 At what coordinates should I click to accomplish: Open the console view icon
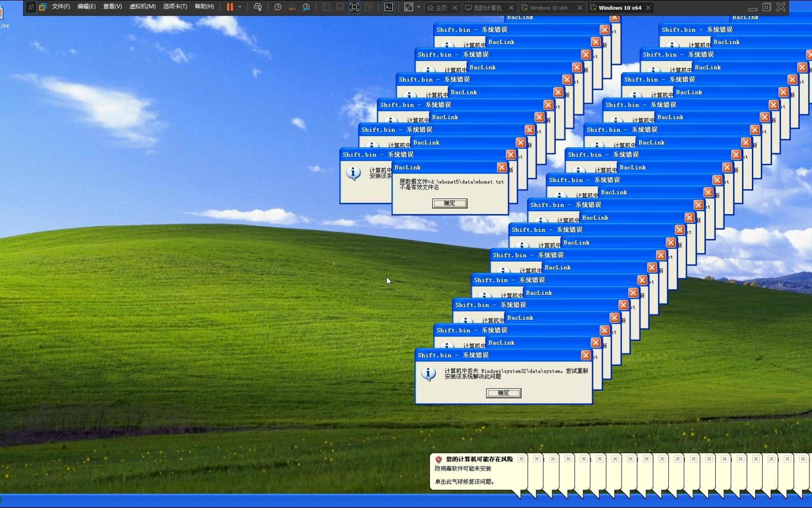pos(389,7)
